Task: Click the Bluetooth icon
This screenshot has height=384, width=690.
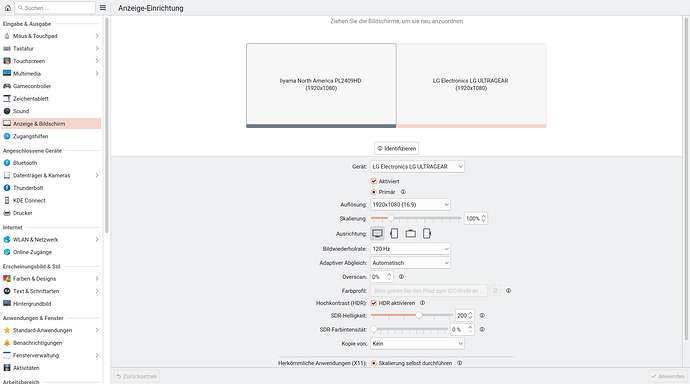Action: pyautogui.click(x=7, y=163)
